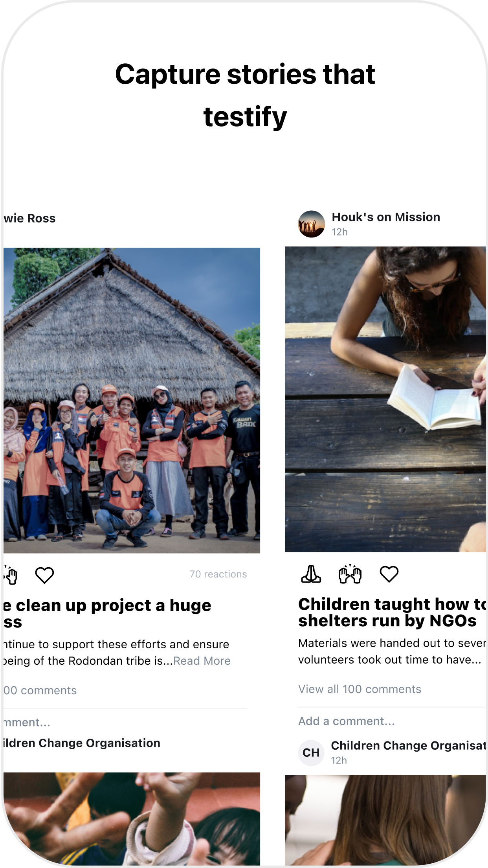
Task: Open comments link under clean up post
Action: tap(40, 690)
